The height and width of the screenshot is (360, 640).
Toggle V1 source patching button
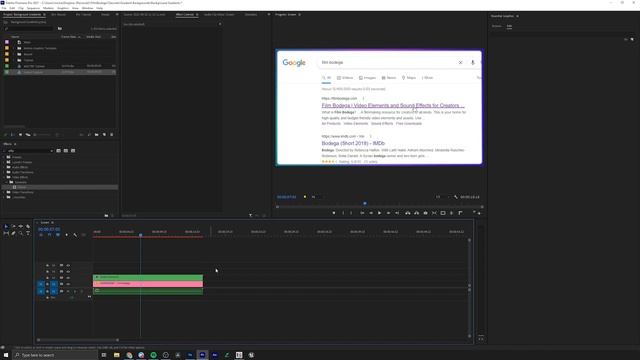[41, 284]
